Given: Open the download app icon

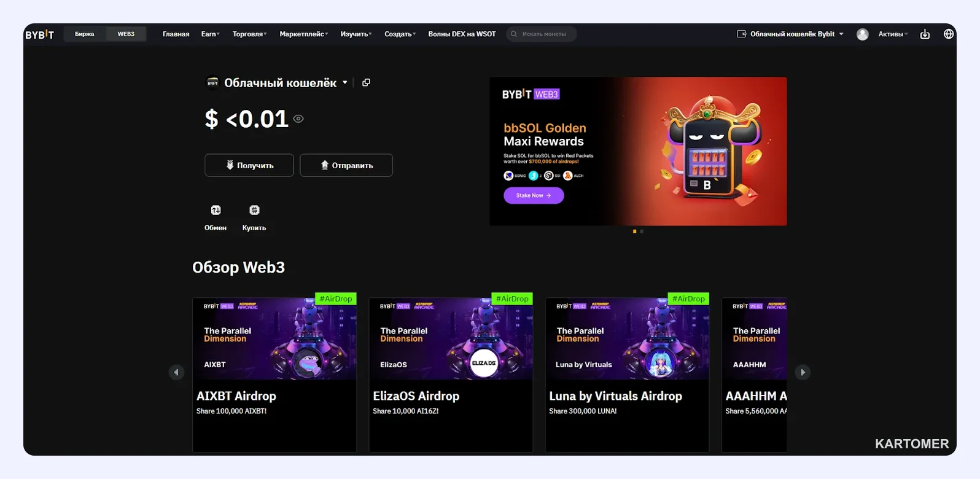Looking at the screenshot, I should [925, 34].
